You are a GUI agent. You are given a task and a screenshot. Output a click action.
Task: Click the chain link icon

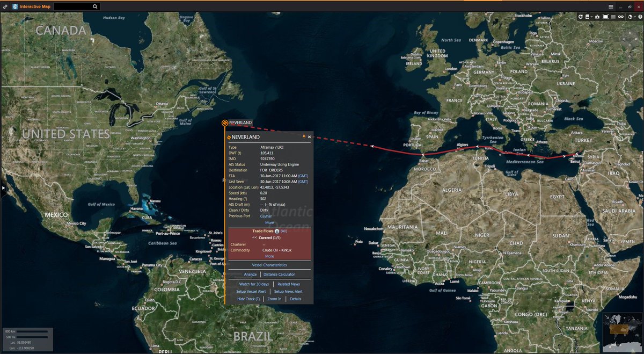tap(621, 17)
